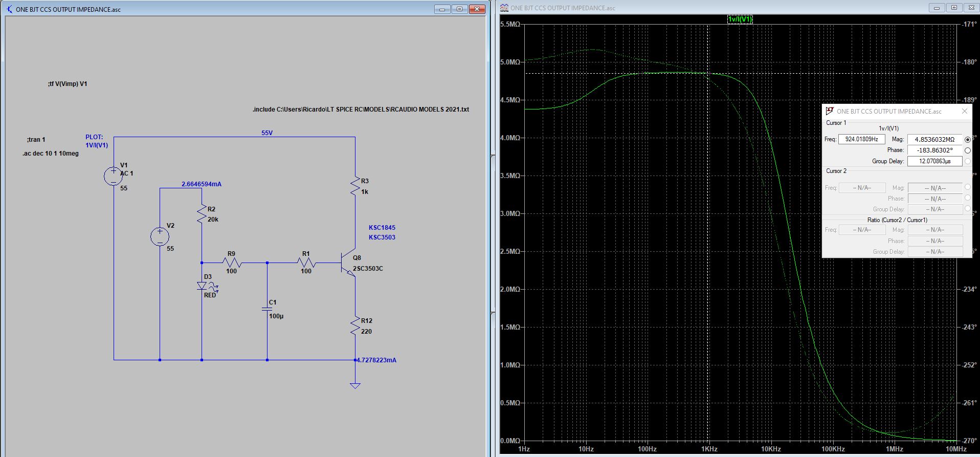The width and height of the screenshot is (980, 457).
Task: Click the 55V net label
Action: [267, 133]
